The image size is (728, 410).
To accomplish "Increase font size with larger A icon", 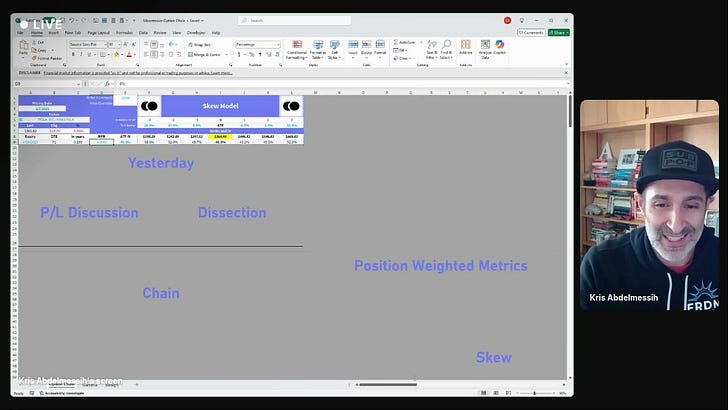I will point(126,44).
